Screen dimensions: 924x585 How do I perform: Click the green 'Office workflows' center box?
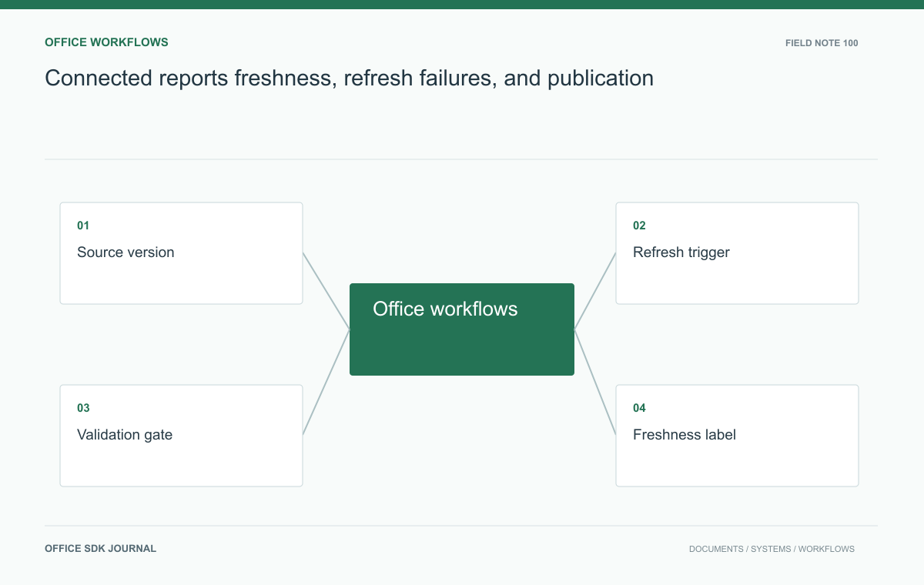click(x=462, y=329)
